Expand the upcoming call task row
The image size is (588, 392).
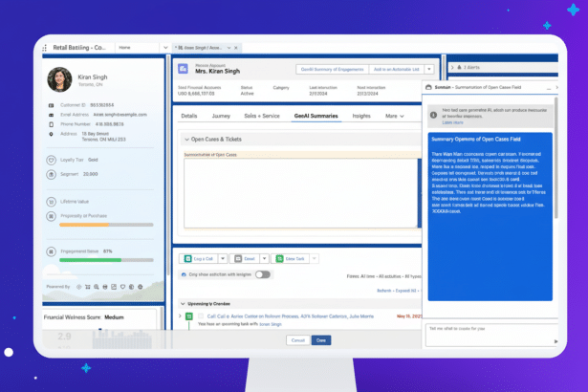[180, 316]
